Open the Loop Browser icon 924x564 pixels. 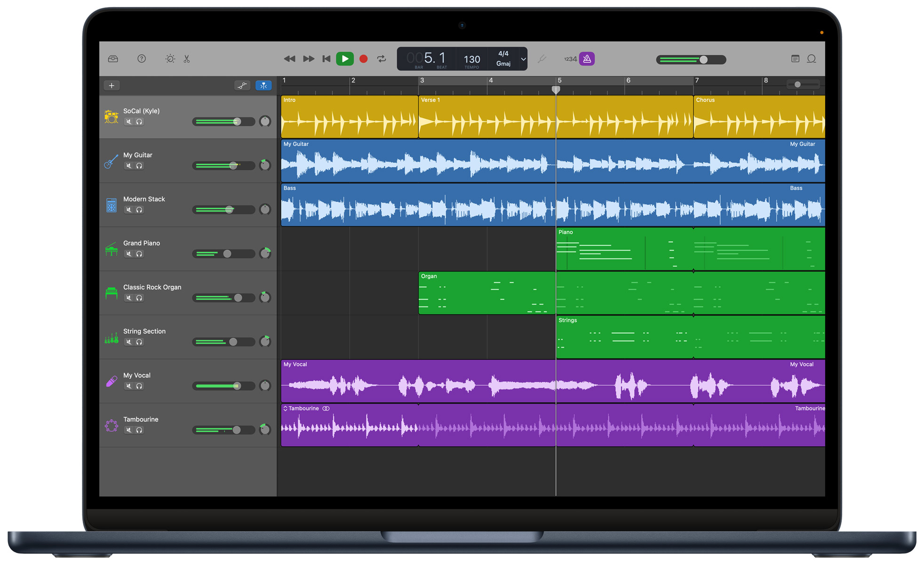pyautogui.click(x=812, y=59)
